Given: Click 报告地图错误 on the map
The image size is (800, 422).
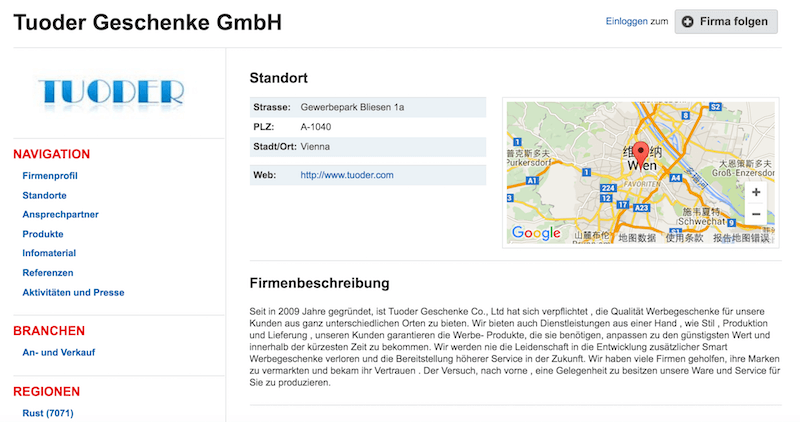Looking at the screenshot, I should point(741,238).
